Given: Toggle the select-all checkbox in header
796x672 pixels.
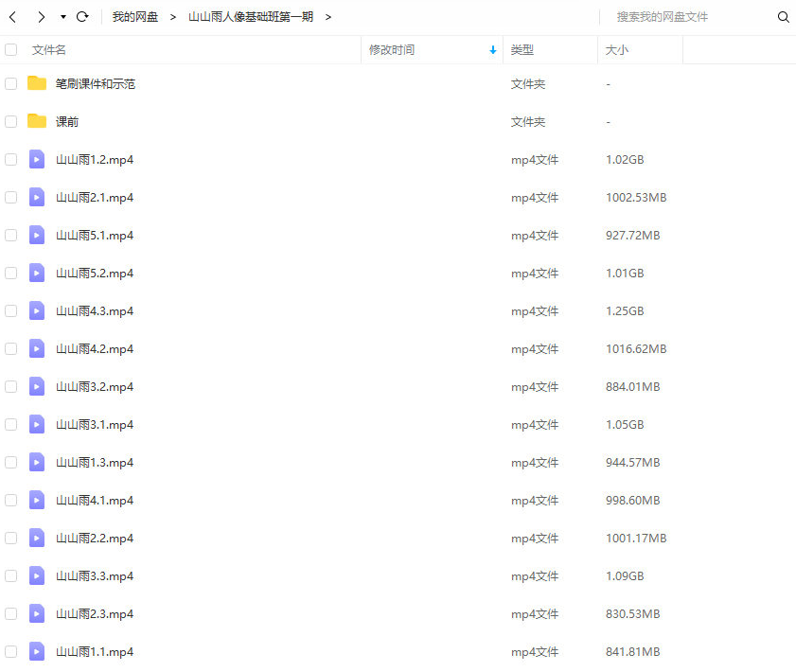Looking at the screenshot, I should click(11, 49).
